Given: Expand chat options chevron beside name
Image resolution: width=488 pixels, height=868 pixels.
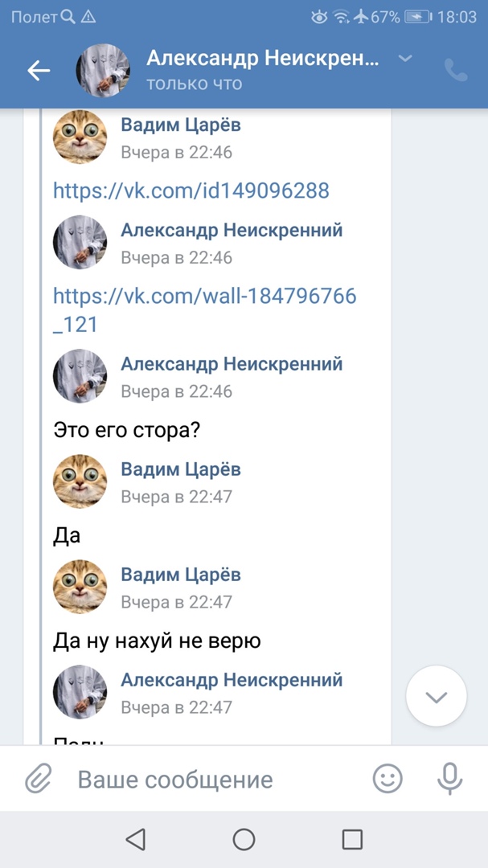Looking at the screenshot, I should point(406,58).
